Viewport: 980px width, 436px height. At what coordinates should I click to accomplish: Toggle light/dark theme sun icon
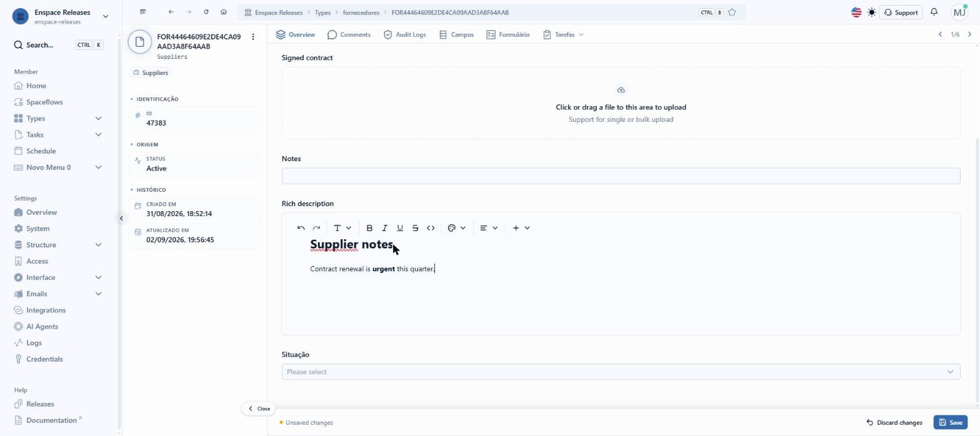872,12
